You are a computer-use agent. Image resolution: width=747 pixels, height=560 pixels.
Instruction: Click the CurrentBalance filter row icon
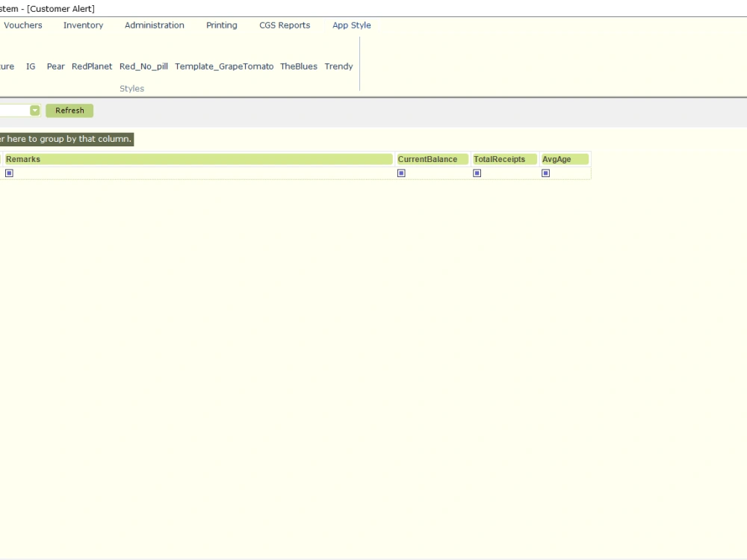(x=401, y=173)
